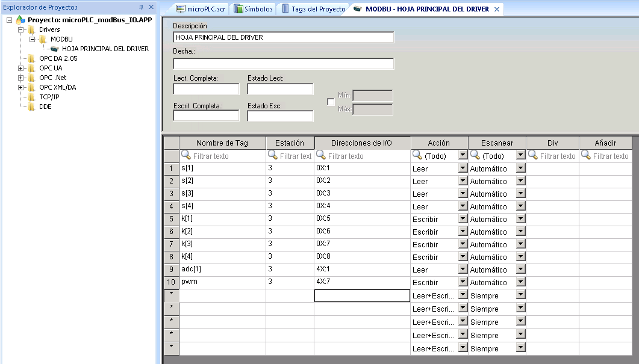The width and height of the screenshot is (639, 364).
Task: Select row header number 10
Action: point(171,282)
